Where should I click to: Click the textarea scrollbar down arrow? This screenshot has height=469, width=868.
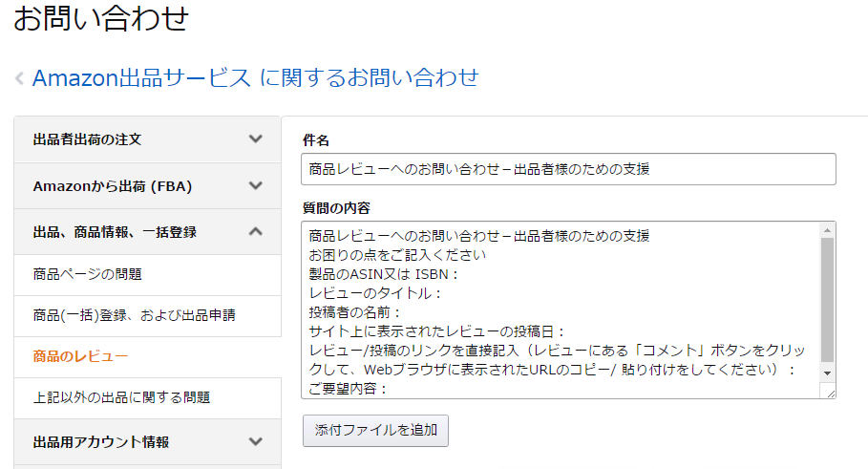[827, 373]
